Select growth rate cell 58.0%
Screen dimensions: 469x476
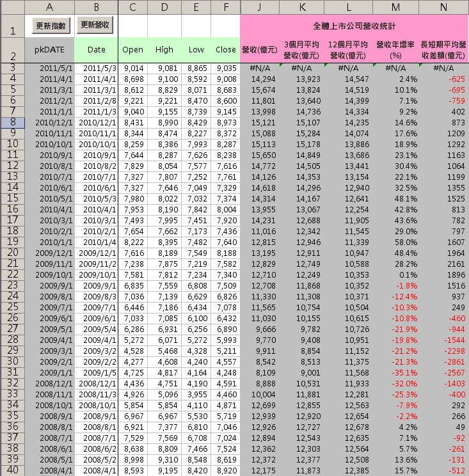(395, 242)
